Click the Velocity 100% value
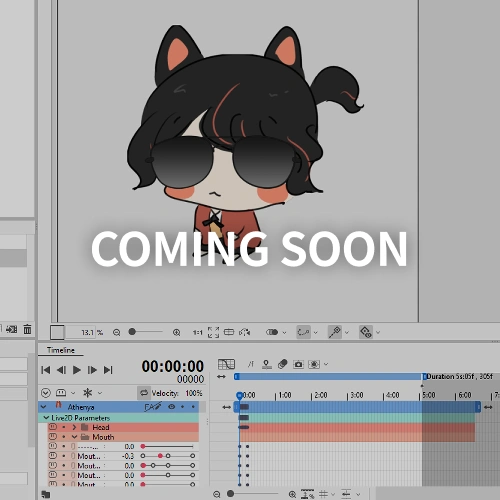The width and height of the screenshot is (500, 500). coord(194,393)
